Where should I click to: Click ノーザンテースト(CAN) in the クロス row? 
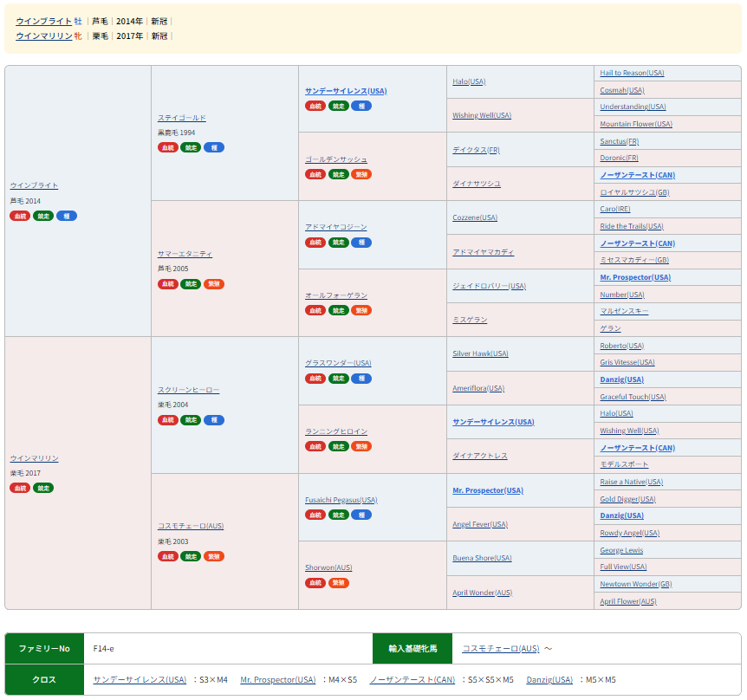pyautogui.click(x=412, y=680)
